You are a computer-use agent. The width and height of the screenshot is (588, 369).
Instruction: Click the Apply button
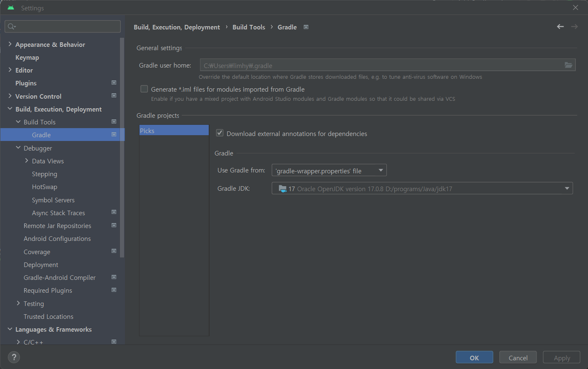[562, 357]
